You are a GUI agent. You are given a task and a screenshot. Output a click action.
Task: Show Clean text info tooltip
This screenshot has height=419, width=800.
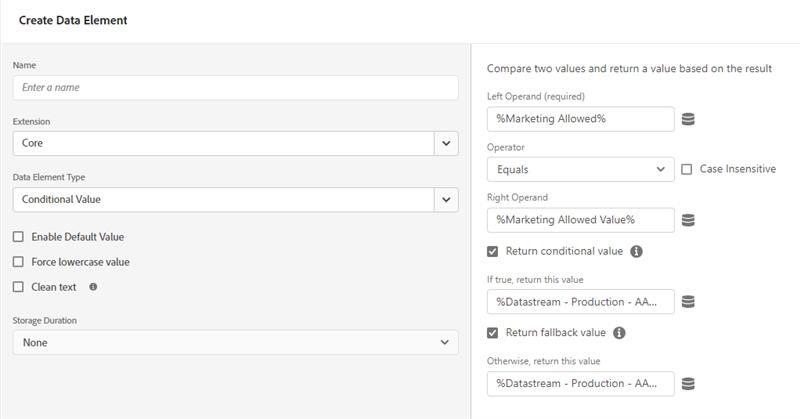(x=93, y=287)
